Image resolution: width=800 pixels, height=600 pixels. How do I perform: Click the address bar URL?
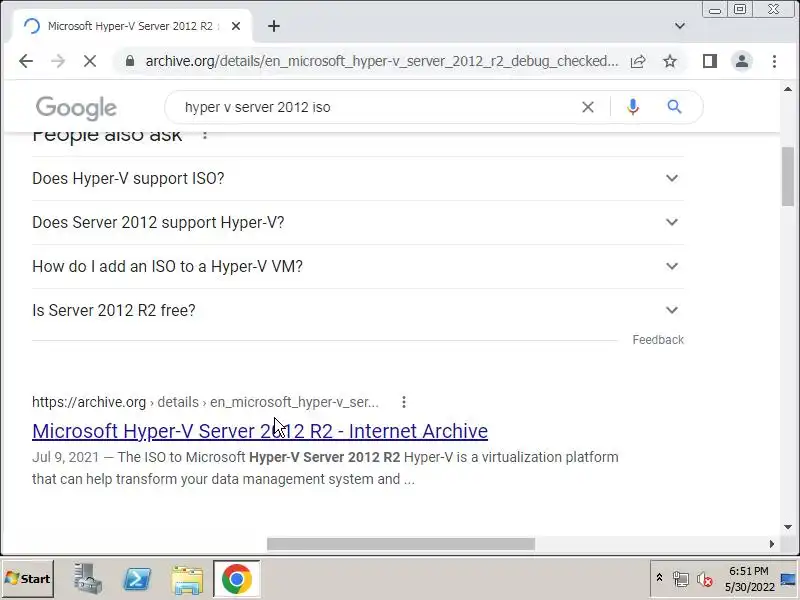382,61
